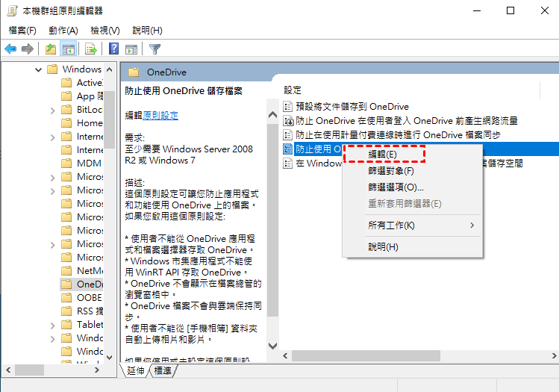Toggle Show/Hide console tree toolbar icon

(68, 49)
